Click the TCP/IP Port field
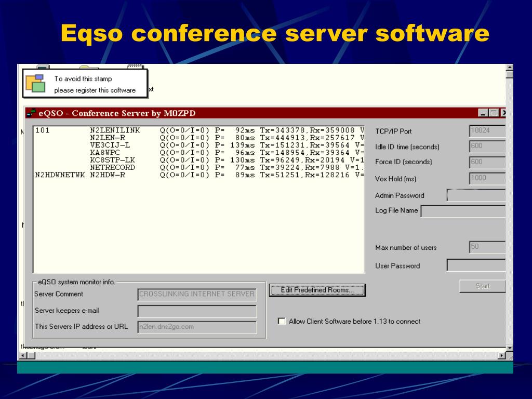This screenshot has height=399, width=532. (x=487, y=130)
